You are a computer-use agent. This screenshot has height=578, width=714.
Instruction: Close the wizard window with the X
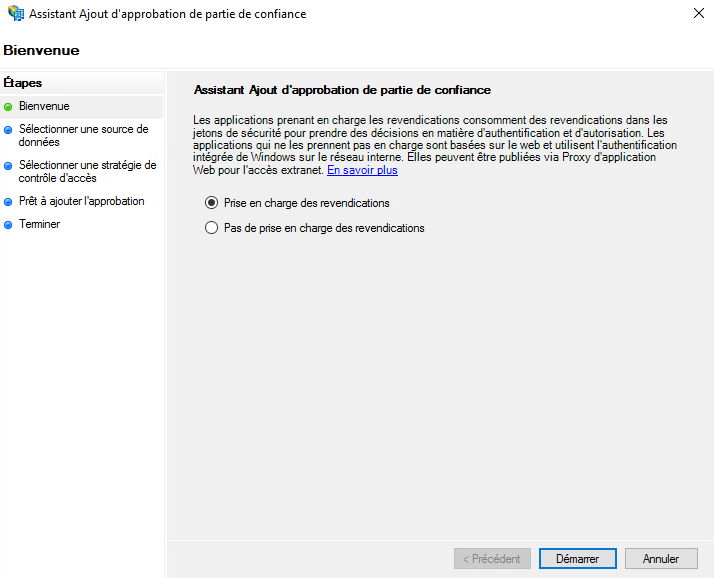696,14
